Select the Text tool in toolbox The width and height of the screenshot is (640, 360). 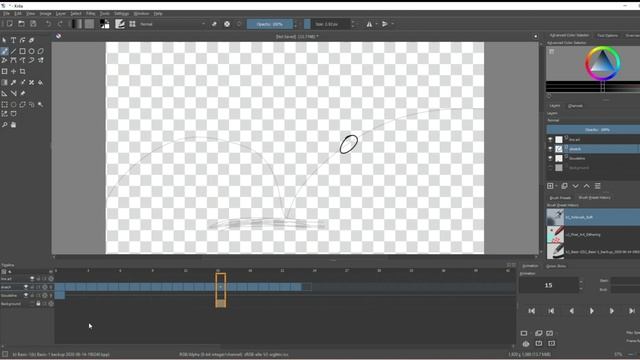click(x=13, y=40)
